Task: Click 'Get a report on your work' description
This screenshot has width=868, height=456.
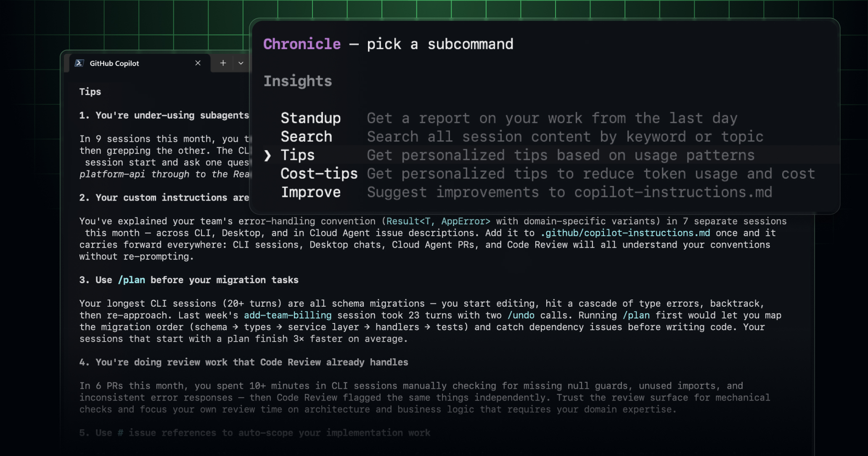Action: pyautogui.click(x=552, y=118)
